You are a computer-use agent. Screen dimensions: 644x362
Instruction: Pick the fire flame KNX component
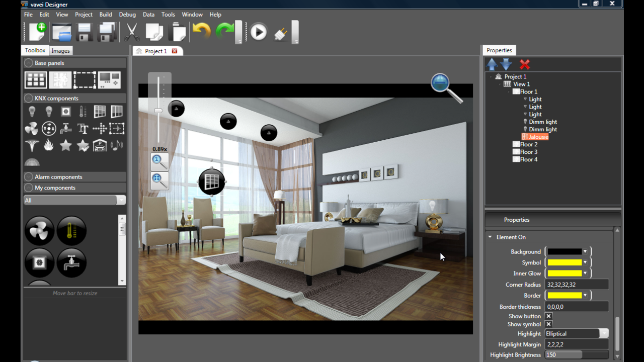[x=48, y=146]
